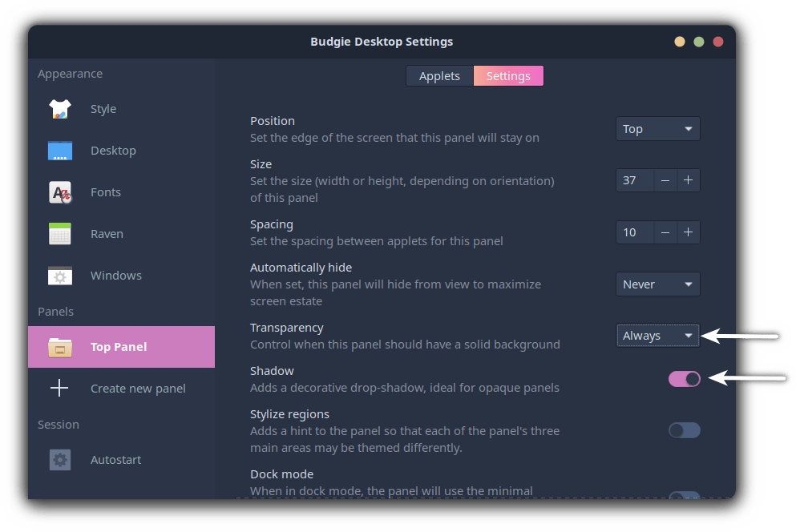Image resolution: width=796 pixels, height=532 pixels.
Task: Select the Top Panel icon
Action: 60,347
